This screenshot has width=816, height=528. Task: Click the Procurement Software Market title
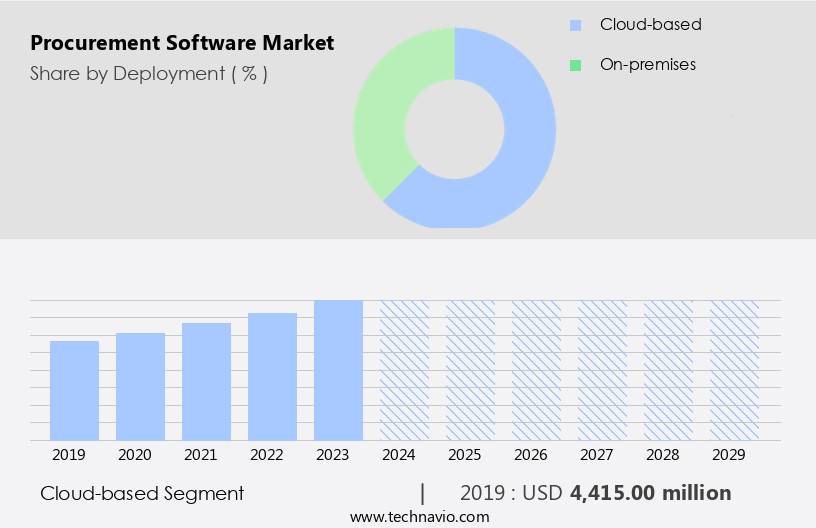[x=182, y=43]
